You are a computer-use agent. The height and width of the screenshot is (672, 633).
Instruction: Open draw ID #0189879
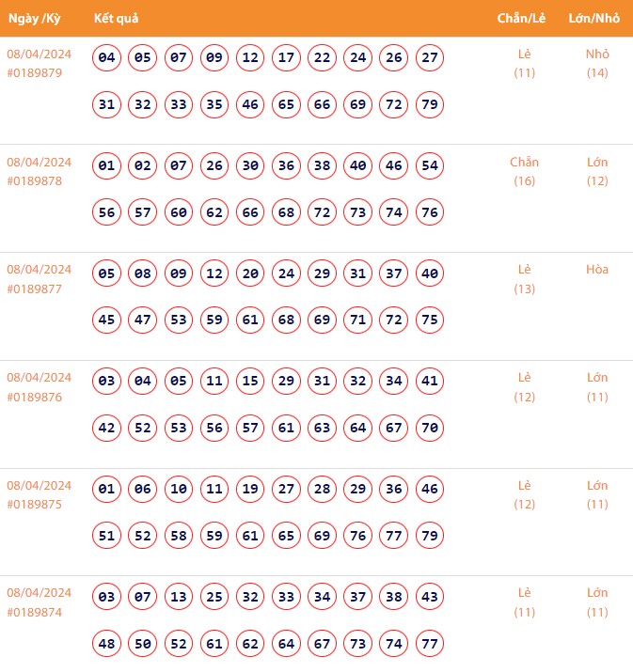point(35,72)
